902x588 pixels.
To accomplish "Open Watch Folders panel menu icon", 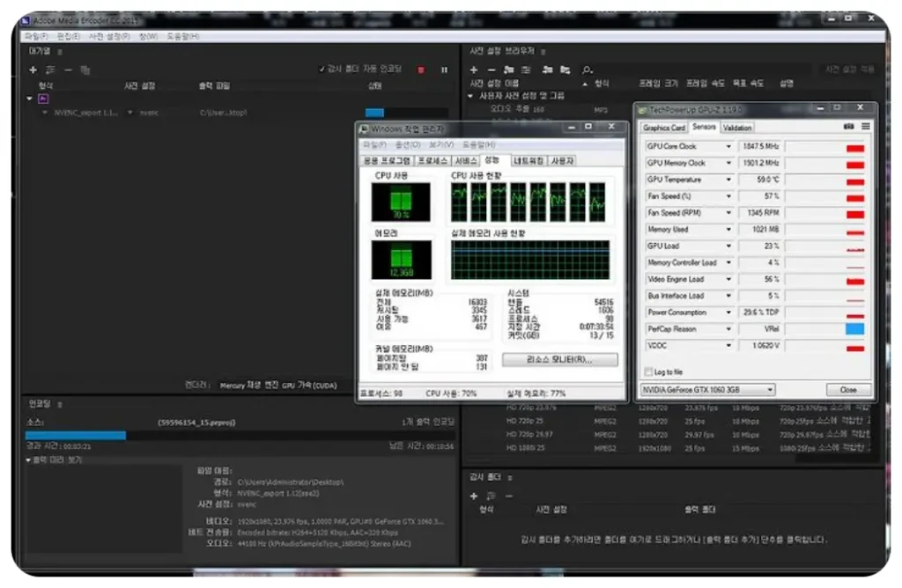I will (510, 478).
